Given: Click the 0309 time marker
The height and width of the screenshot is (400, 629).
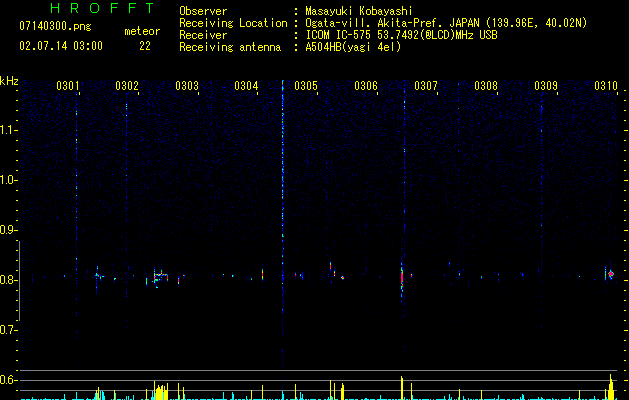Looking at the screenshot, I should pos(546,86).
